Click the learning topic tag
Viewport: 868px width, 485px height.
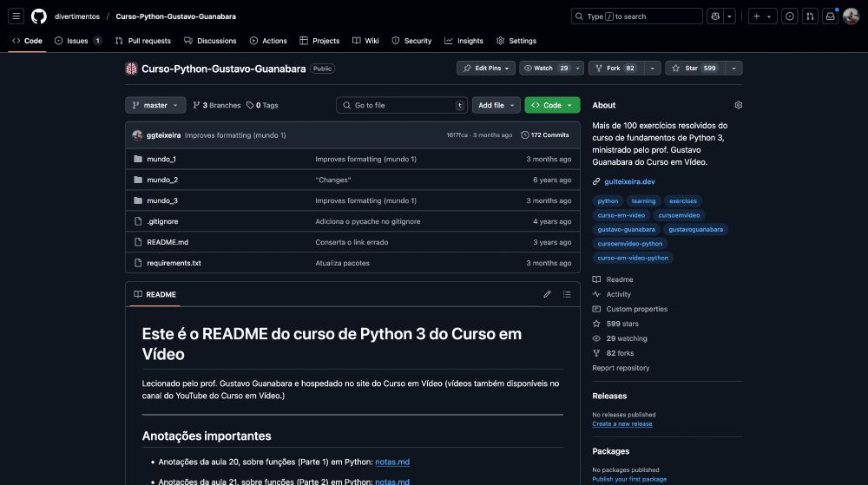point(643,201)
